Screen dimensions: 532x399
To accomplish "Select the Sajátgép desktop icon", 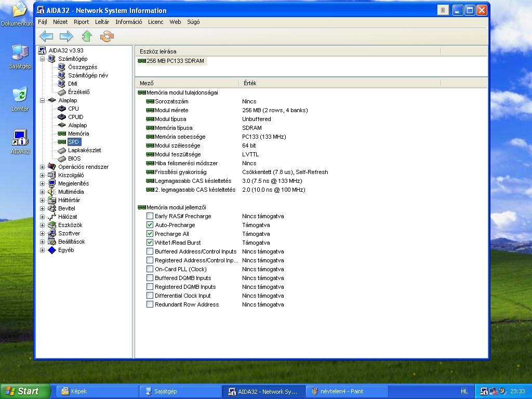I will point(20,52).
